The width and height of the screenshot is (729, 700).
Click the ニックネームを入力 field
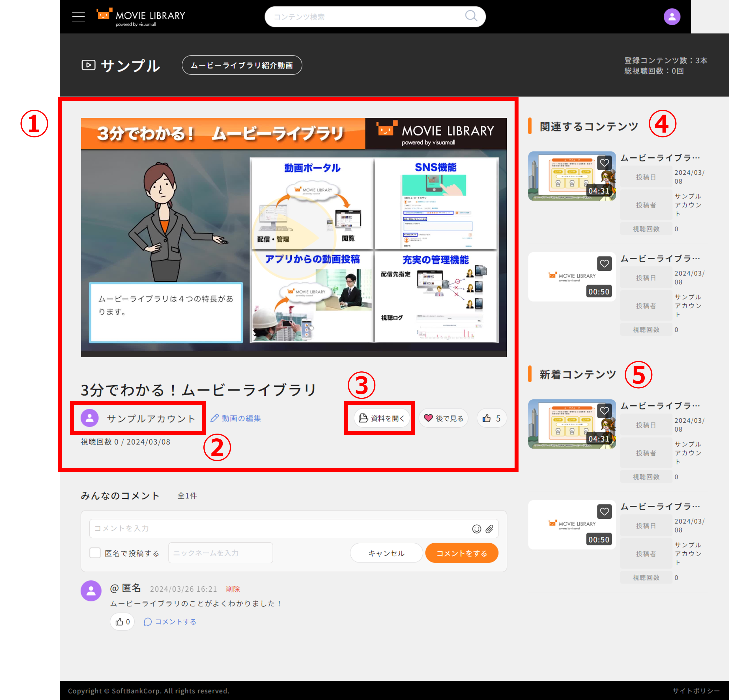pos(221,553)
